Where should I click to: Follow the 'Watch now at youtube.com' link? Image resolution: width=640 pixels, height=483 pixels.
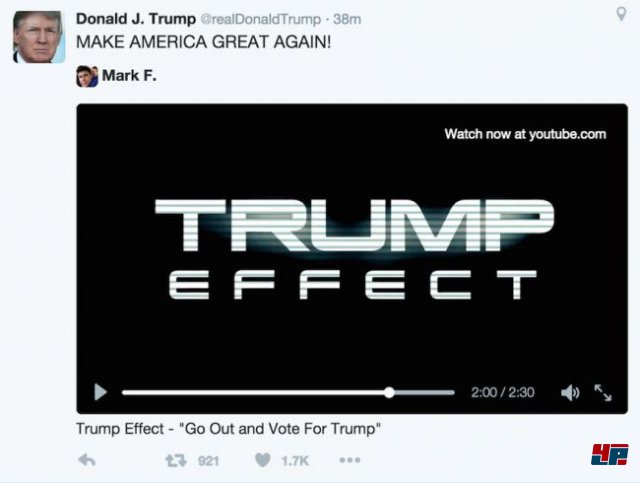[525, 134]
